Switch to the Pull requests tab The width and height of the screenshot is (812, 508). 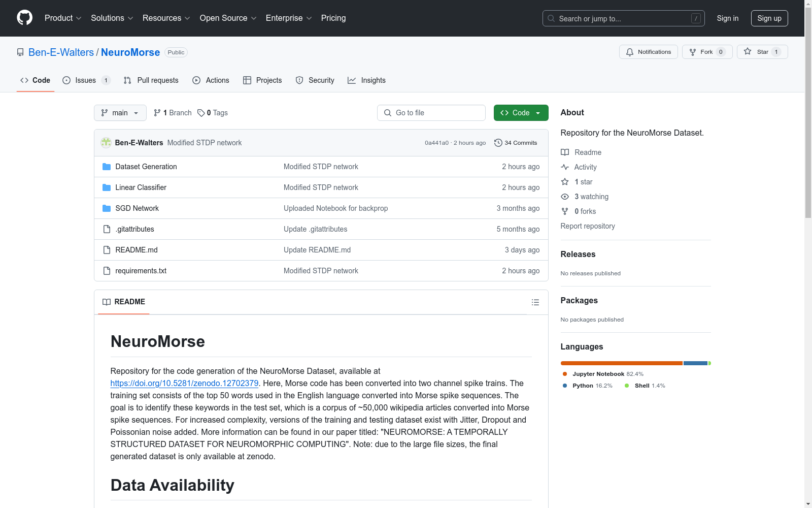pyautogui.click(x=151, y=80)
